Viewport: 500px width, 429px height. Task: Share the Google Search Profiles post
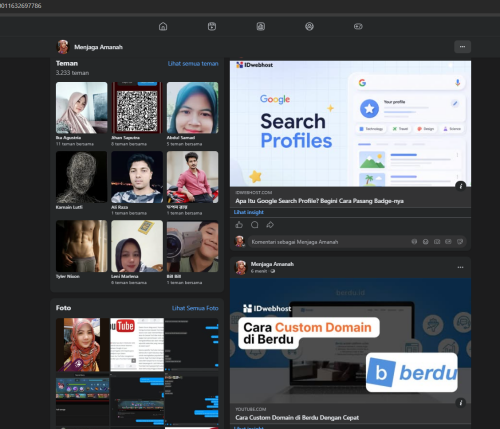coord(270,225)
